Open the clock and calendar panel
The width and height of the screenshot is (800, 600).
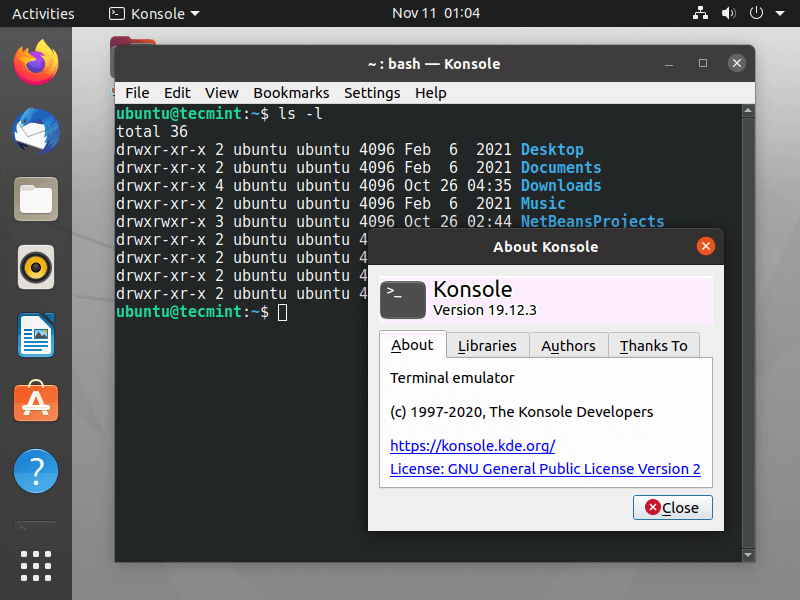click(x=436, y=14)
